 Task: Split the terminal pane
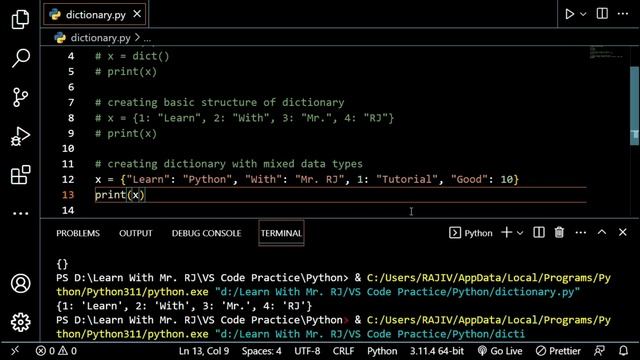pyautogui.click(x=539, y=233)
